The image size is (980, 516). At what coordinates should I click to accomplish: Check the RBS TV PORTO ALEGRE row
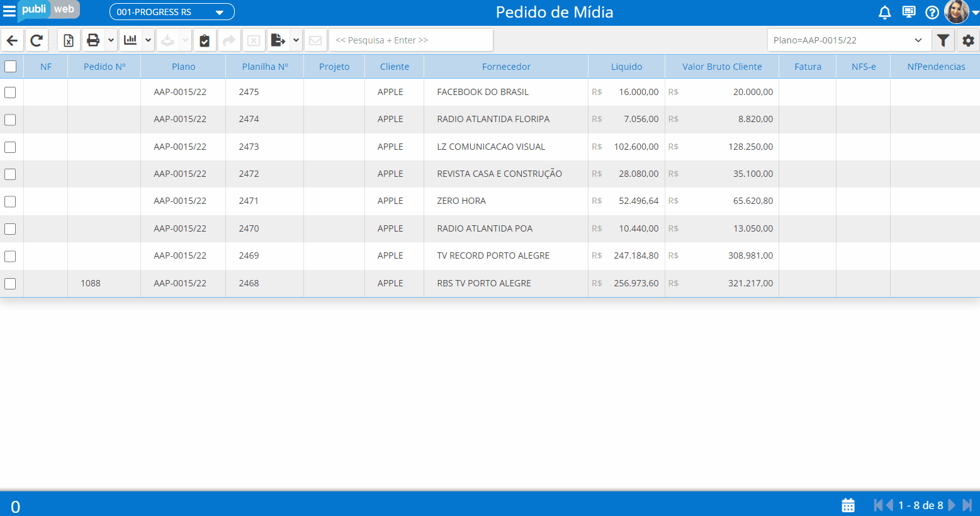(10, 284)
